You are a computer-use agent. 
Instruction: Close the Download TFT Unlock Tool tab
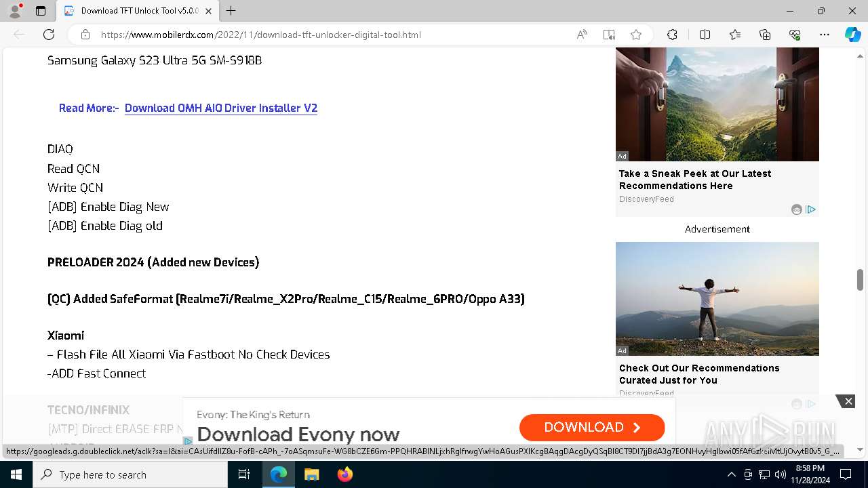coord(208,11)
